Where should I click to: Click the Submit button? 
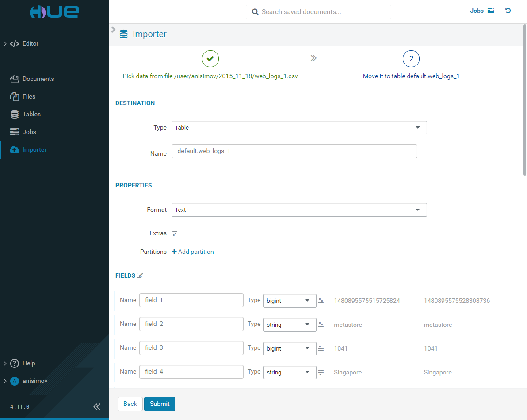[160, 404]
